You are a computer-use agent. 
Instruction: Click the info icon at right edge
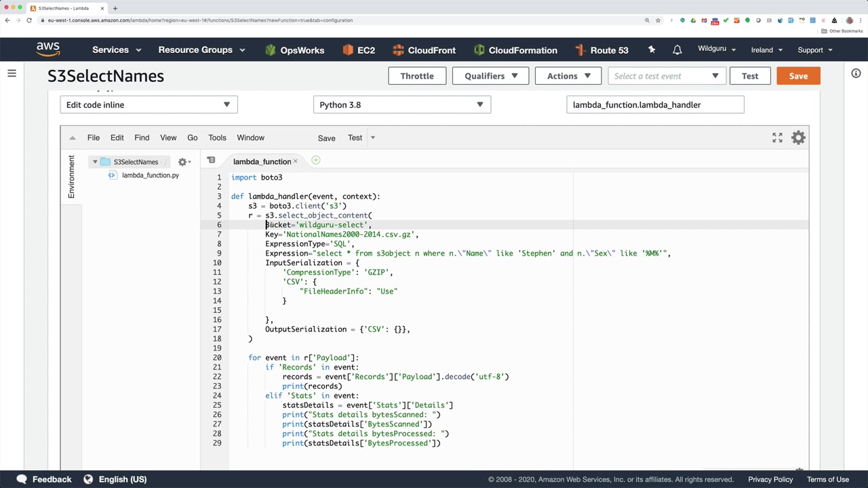pos(856,73)
